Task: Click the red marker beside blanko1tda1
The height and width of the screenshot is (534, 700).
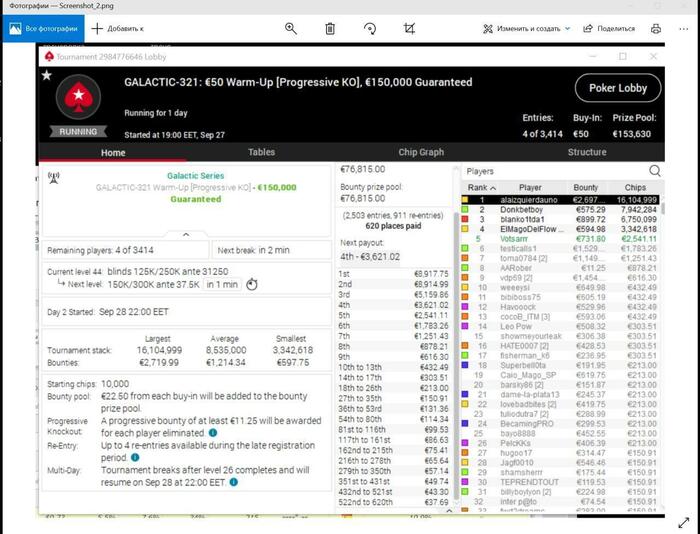Action: (x=465, y=219)
